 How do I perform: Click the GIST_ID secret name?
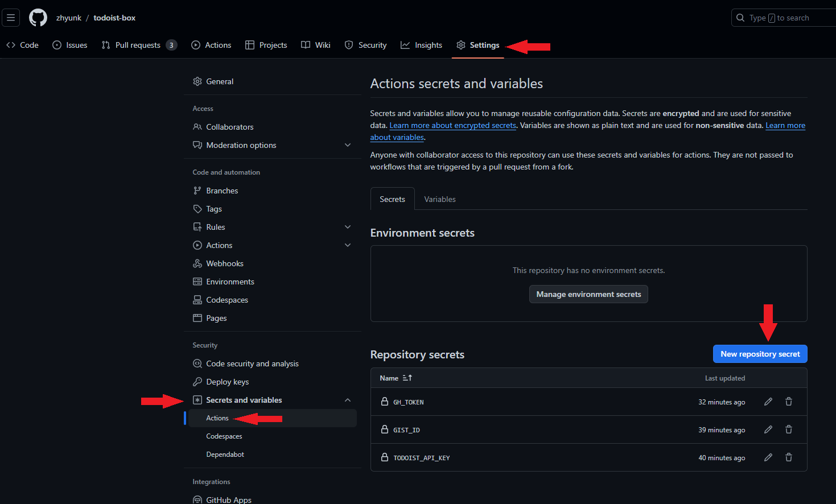406,430
